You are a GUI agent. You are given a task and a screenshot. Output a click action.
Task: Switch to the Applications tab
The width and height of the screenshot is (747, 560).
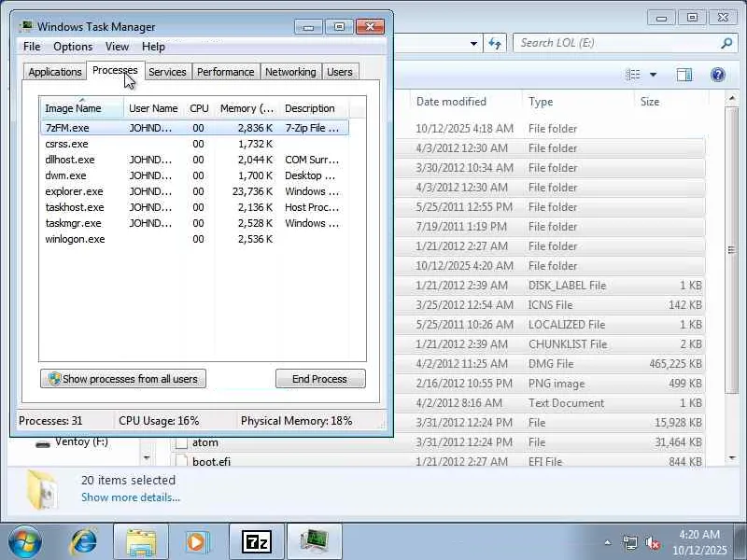pos(55,72)
